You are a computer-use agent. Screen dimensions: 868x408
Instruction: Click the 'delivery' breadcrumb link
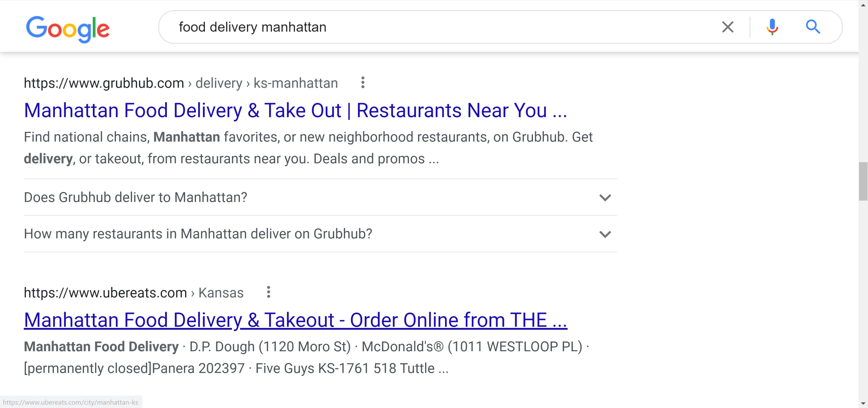[218, 82]
